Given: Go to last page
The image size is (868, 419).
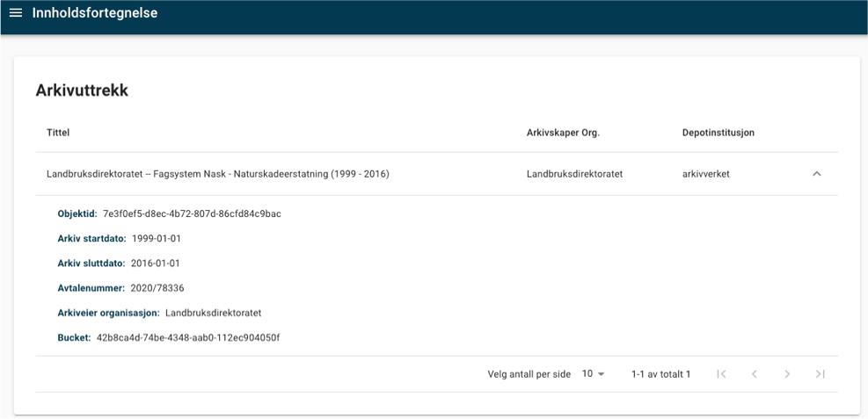Looking at the screenshot, I should click(x=821, y=374).
